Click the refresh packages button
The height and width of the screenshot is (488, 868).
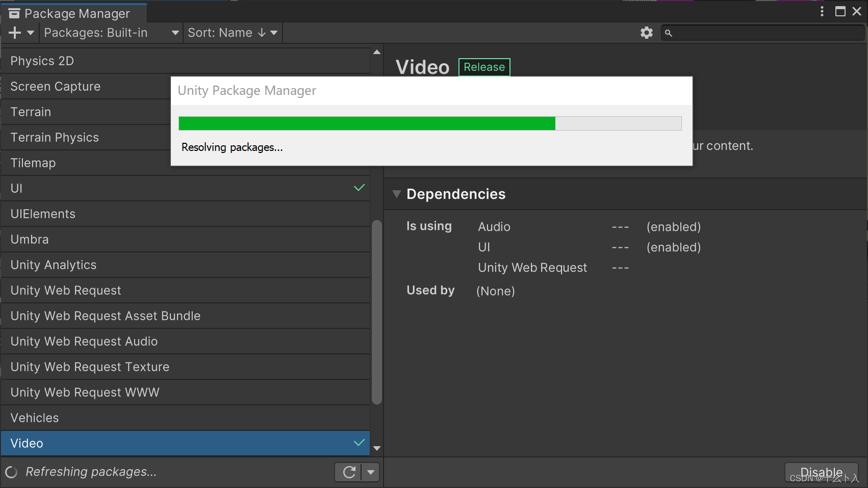[x=349, y=472]
